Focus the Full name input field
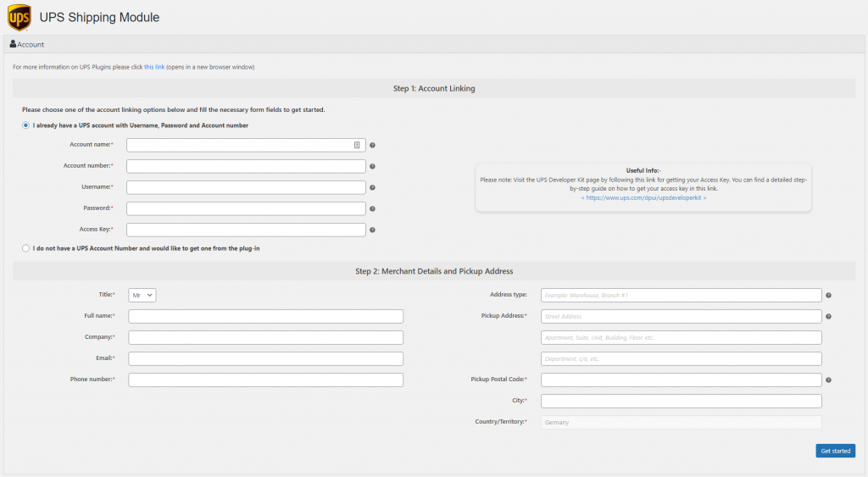The image size is (868, 477). coord(265,317)
